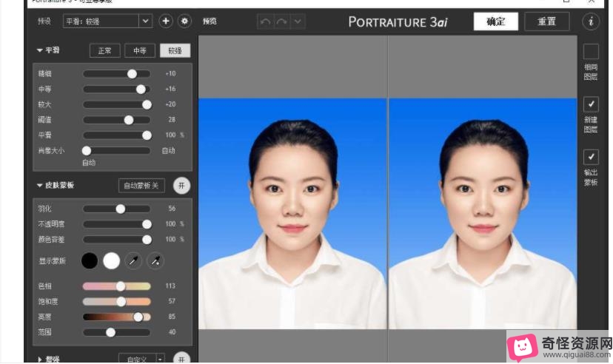Screen dimensions: 613x364
Task: Open the history dropdown beside redo
Action: (298, 21)
